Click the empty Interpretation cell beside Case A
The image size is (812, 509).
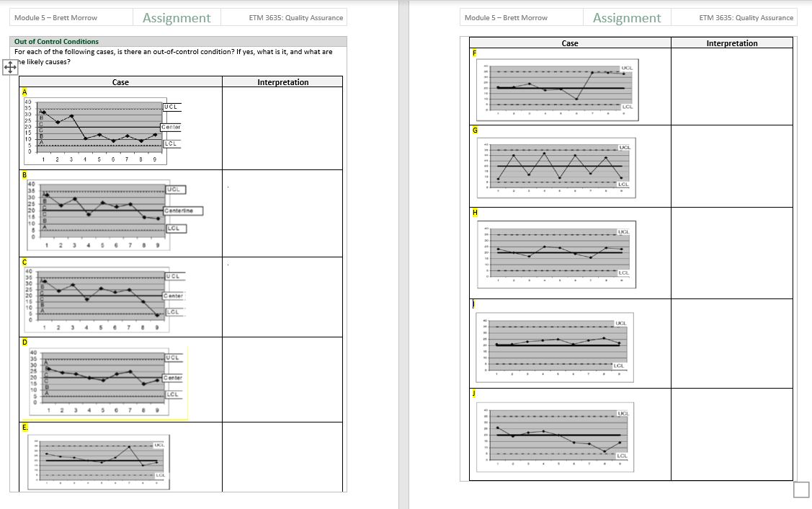(284, 128)
